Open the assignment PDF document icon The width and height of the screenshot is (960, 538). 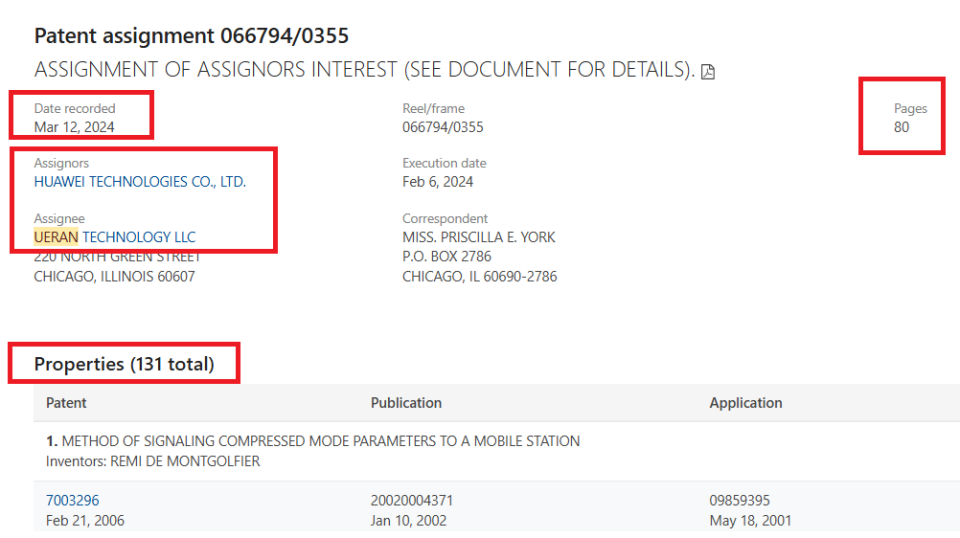click(x=708, y=72)
